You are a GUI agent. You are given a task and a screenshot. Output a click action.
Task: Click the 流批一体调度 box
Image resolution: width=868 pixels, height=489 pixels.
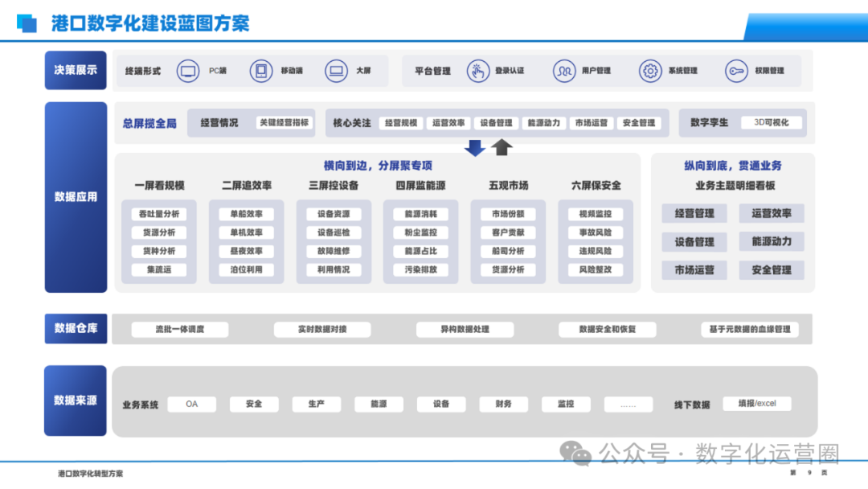pyautogui.click(x=180, y=330)
